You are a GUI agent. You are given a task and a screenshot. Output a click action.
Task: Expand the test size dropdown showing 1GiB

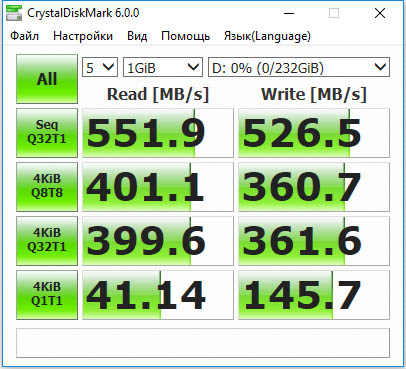(163, 68)
